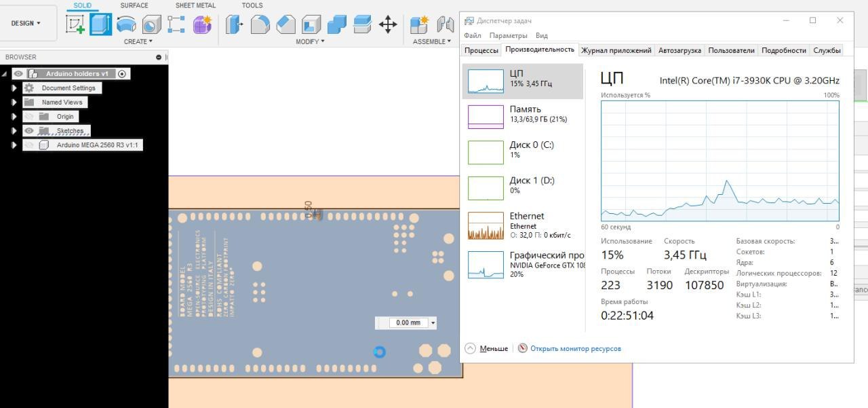
Task: Select the Shell tool
Action: coord(311,25)
